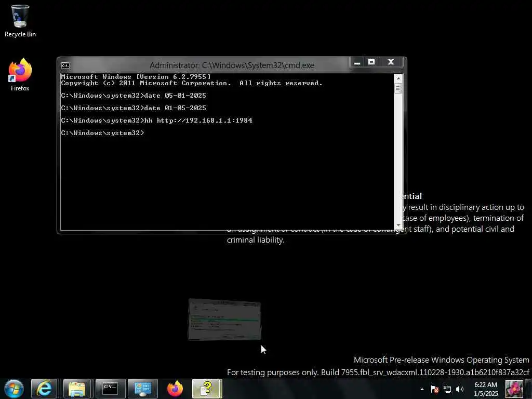Click the cmd.exe window title bar text
Screen dimensions: 532x399
click(x=232, y=65)
